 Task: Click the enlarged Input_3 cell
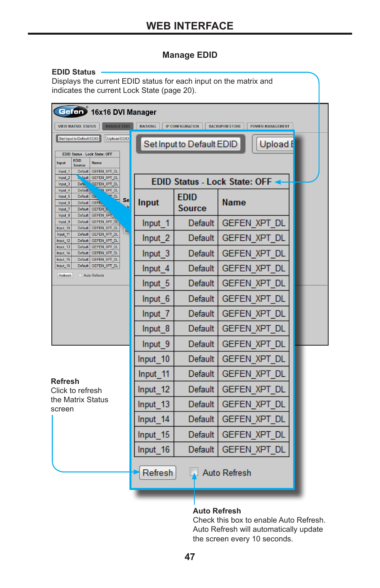(155, 254)
